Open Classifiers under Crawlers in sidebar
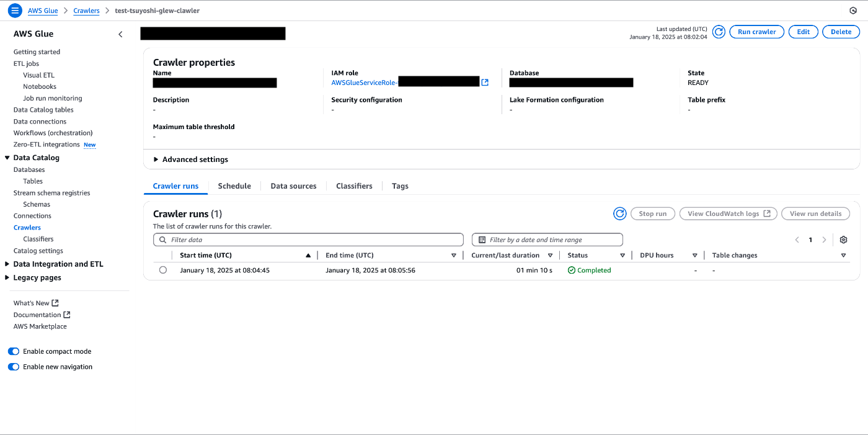This screenshot has height=435, width=868. coord(38,239)
